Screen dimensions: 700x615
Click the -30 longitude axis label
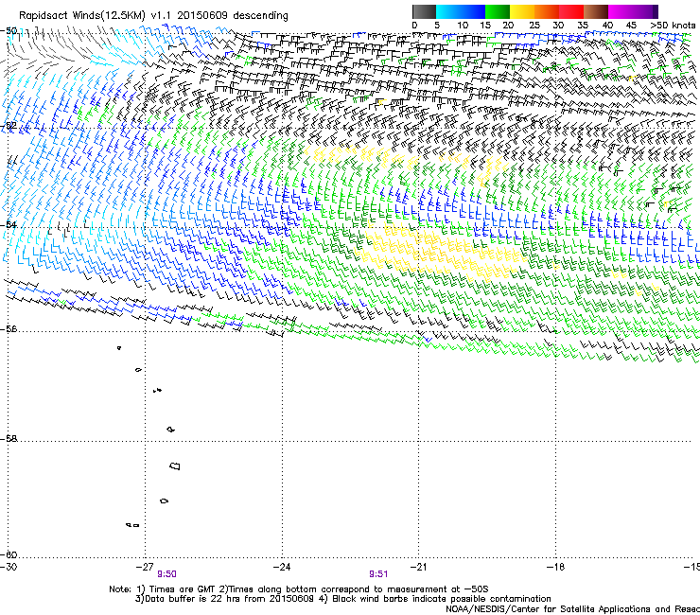[9, 567]
